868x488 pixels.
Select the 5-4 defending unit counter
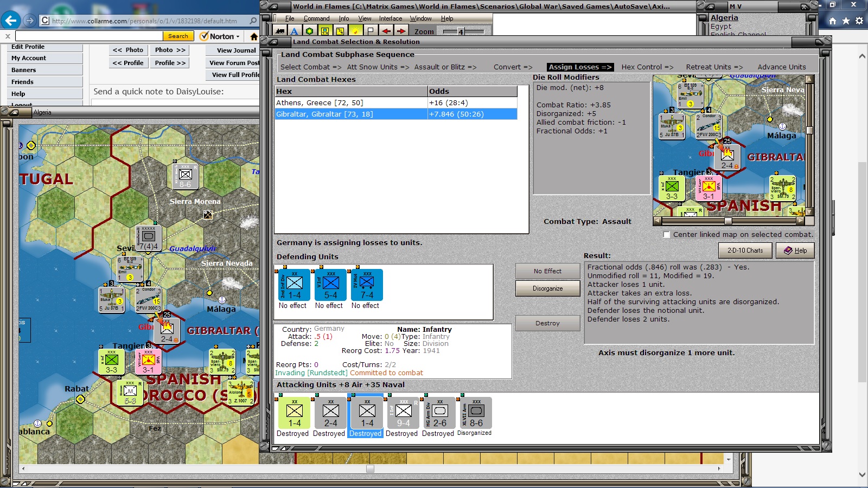(331, 285)
